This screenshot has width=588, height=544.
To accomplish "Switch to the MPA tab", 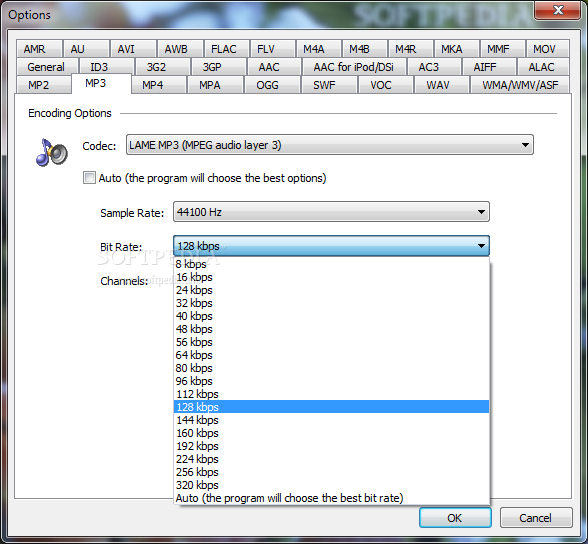I will (x=216, y=85).
